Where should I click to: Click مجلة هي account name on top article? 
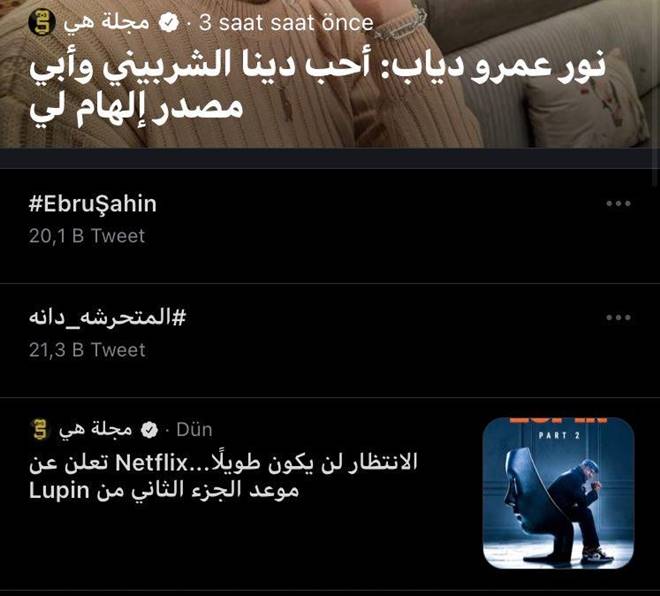106,23
